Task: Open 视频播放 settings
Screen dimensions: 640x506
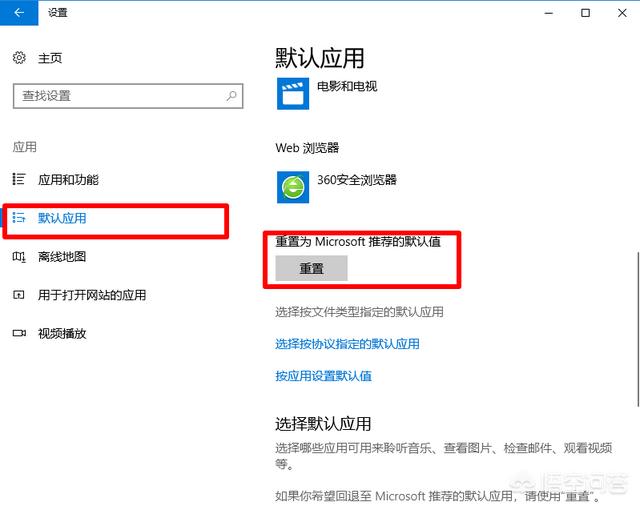Action: point(62,333)
